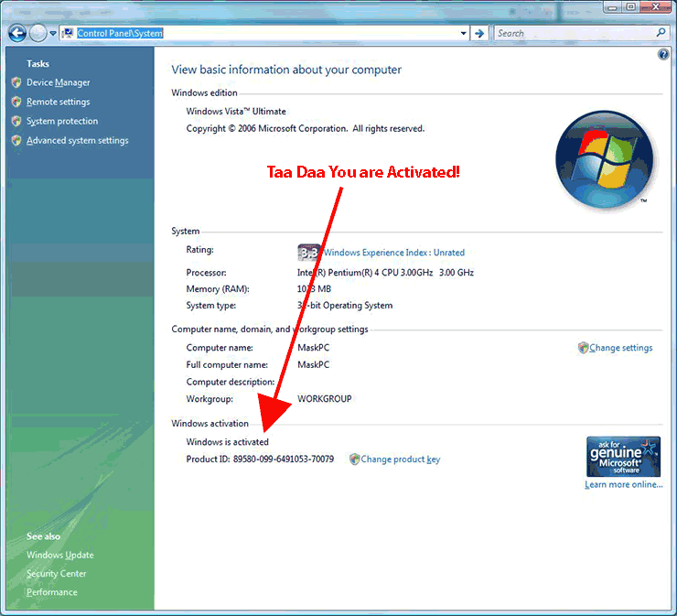Viewport: 677px width, 616px height.
Task: Close the System window
Action: [x=656, y=7]
